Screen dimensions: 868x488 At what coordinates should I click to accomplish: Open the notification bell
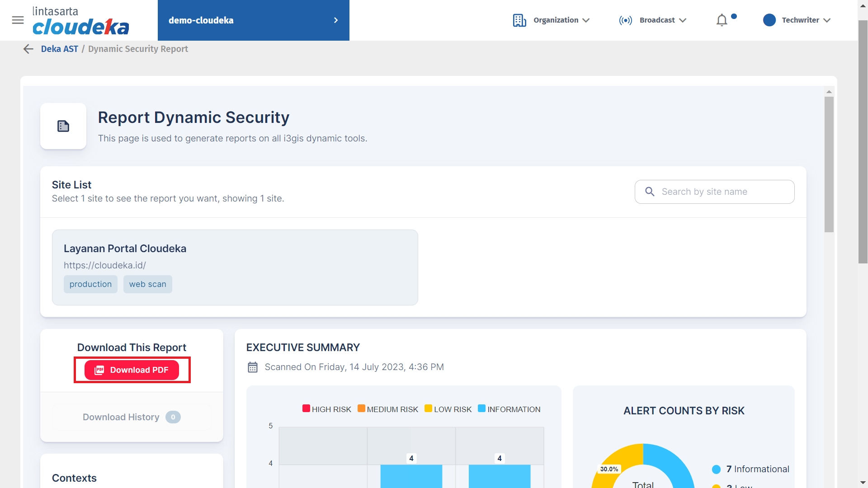722,20
